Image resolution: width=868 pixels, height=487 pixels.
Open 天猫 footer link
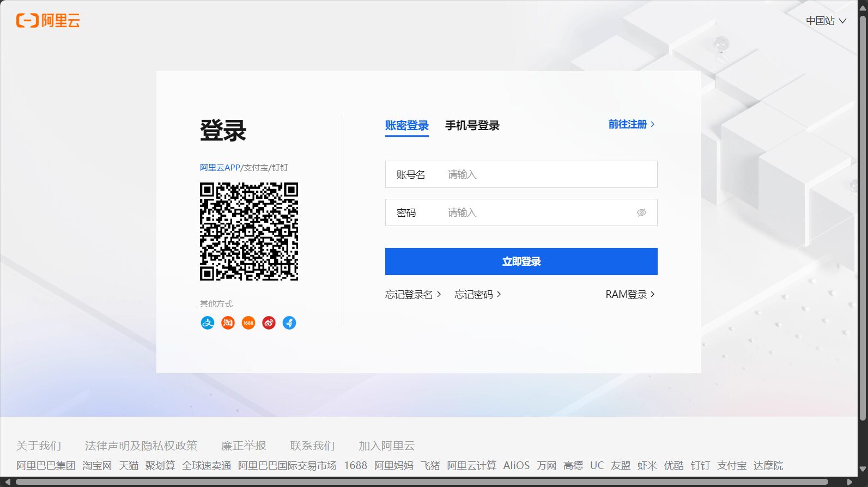[x=129, y=465]
